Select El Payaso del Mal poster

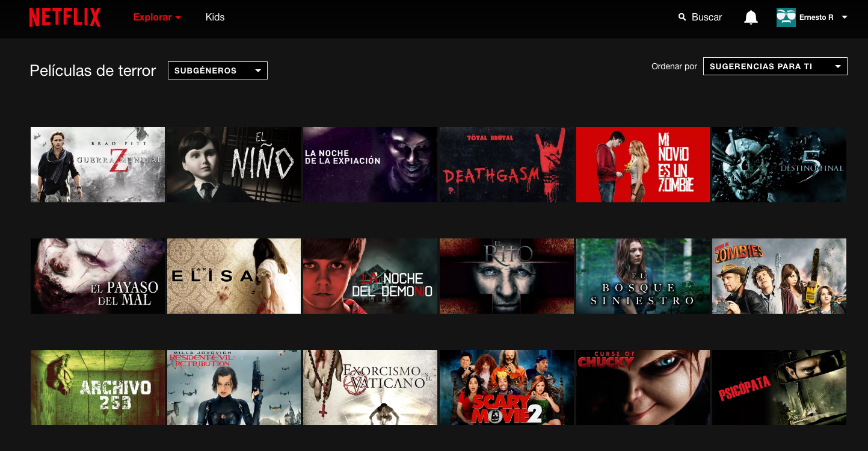97,276
